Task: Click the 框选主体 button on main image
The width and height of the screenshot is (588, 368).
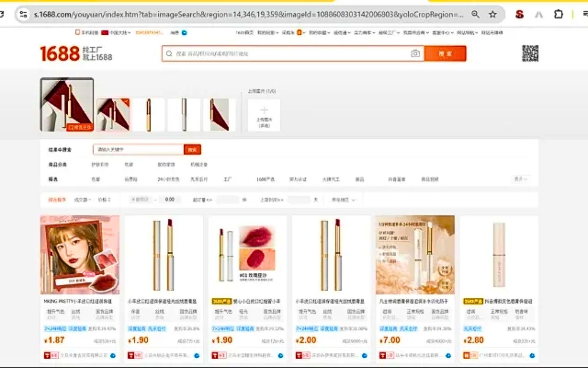Action: (x=79, y=127)
